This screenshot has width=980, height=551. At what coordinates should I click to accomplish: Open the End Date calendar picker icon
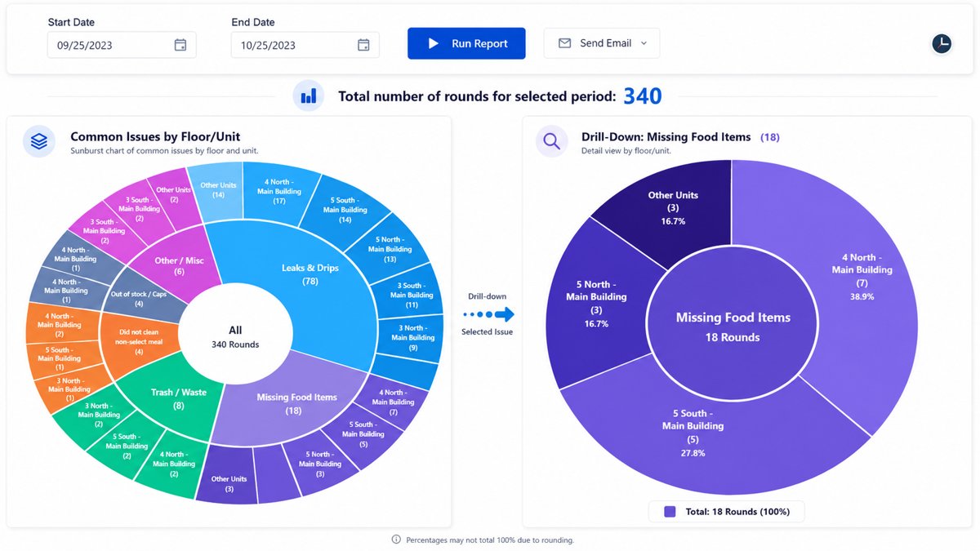tap(363, 45)
